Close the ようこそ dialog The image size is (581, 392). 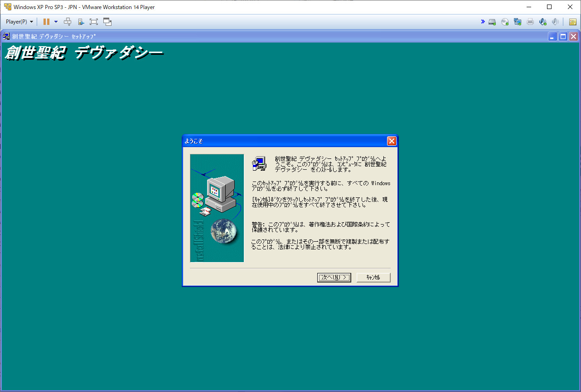tap(392, 141)
